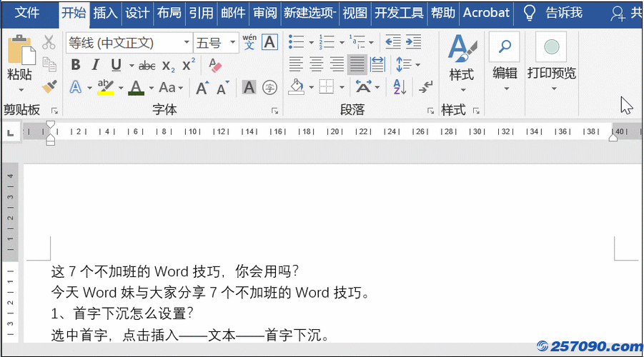The image size is (644, 357).
Task: Toggle subscript X₂
Action: coord(169,65)
